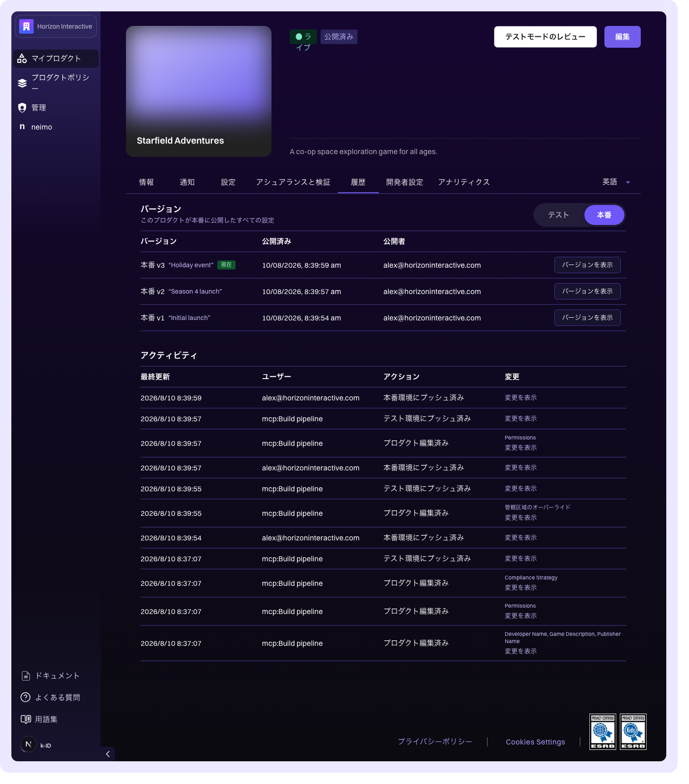Screen dimensions: 689x784
Task: Click the ESRB Kids Privacy Certified badge
Action: click(x=633, y=732)
